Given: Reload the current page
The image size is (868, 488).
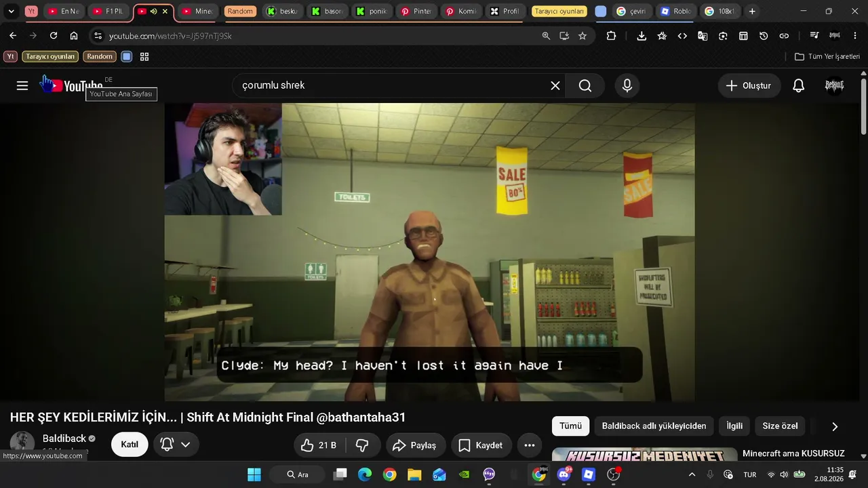Looking at the screenshot, I should tap(54, 36).
